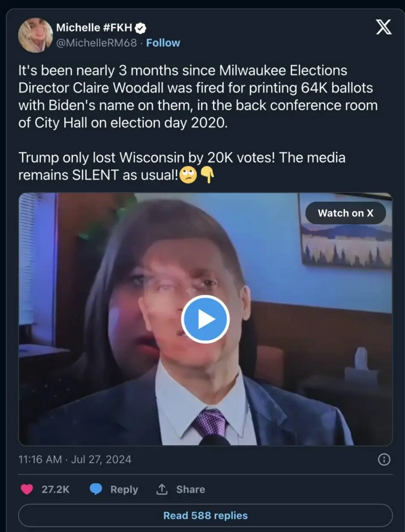Select the Reply text label
Viewport: 405px width, 532px height.
click(124, 489)
